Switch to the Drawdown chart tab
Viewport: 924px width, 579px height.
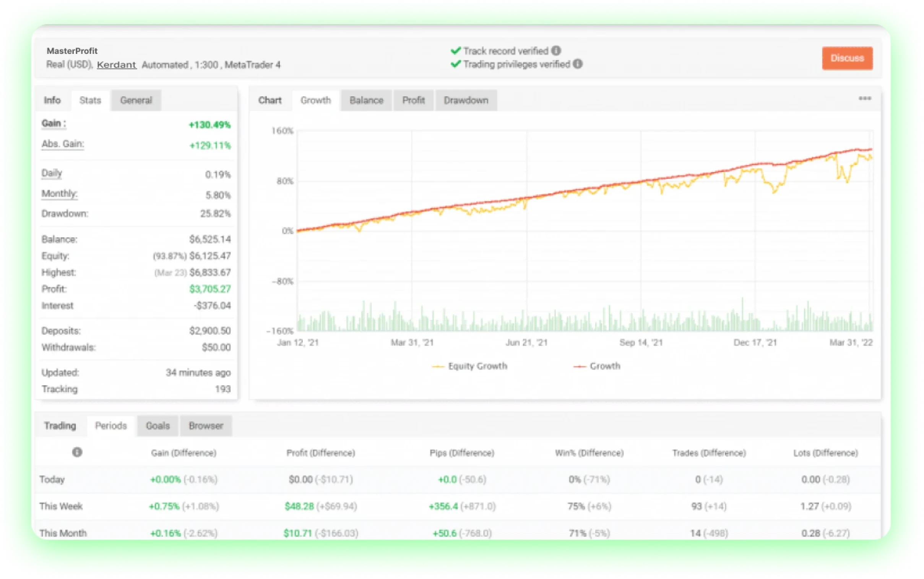(466, 101)
